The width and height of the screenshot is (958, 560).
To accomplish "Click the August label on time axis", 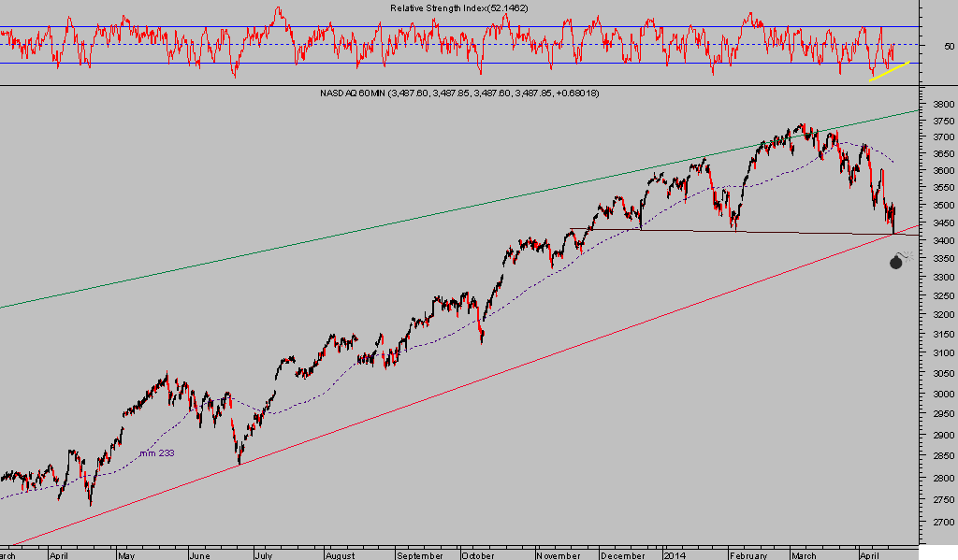I will coord(340,553).
